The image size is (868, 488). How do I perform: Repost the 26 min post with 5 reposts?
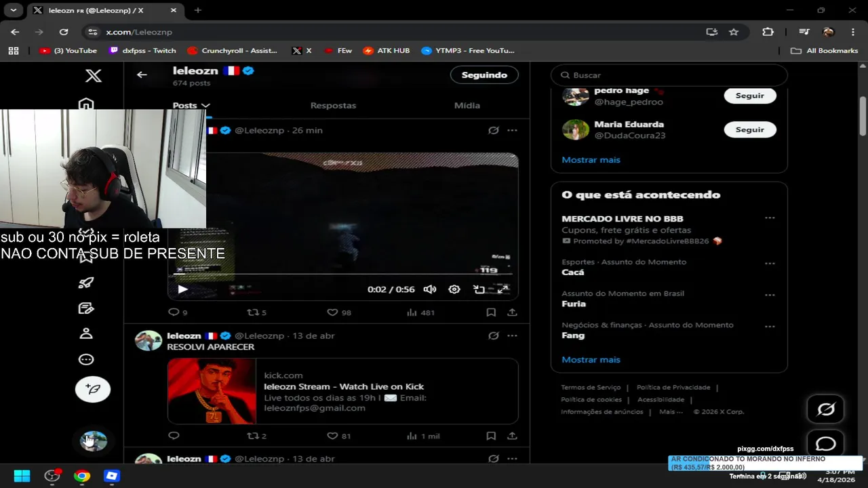[x=252, y=312]
